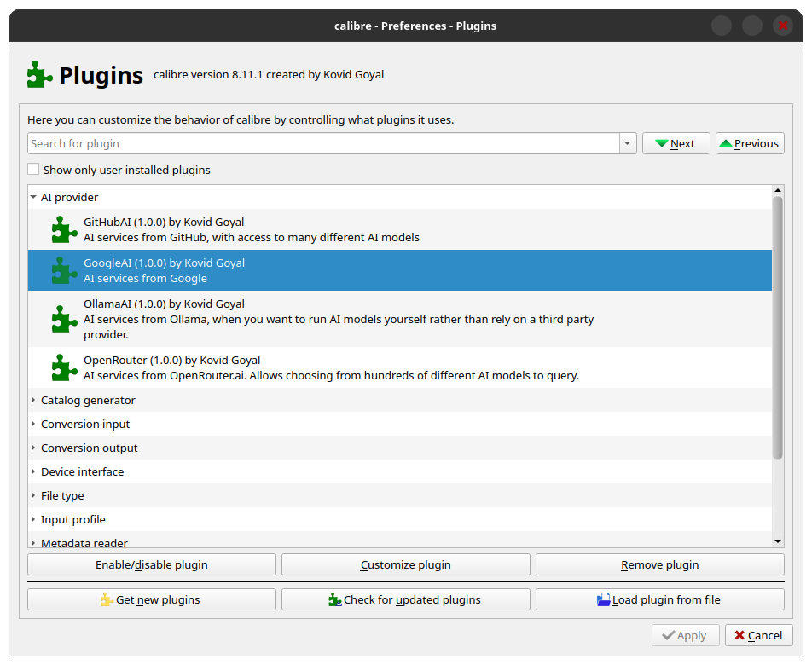The width and height of the screenshot is (812, 665).
Task: Click the large Plugins header puzzle icon
Action: tap(38, 74)
